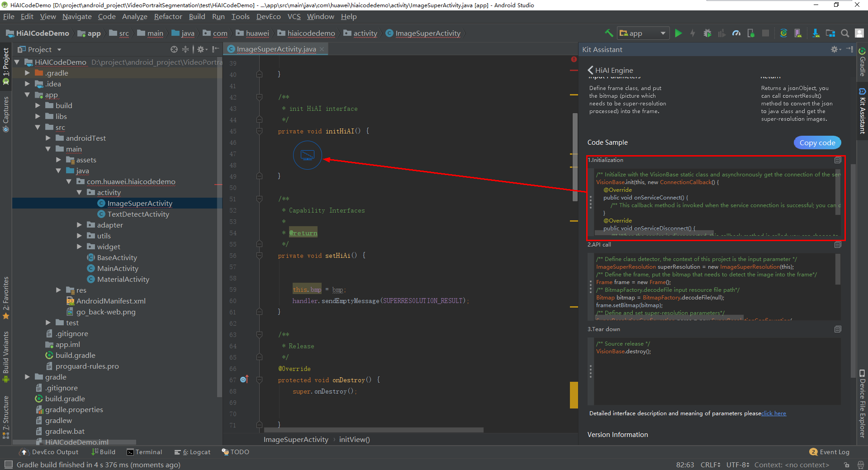Click the green Run app button
868x470 pixels.
point(678,33)
